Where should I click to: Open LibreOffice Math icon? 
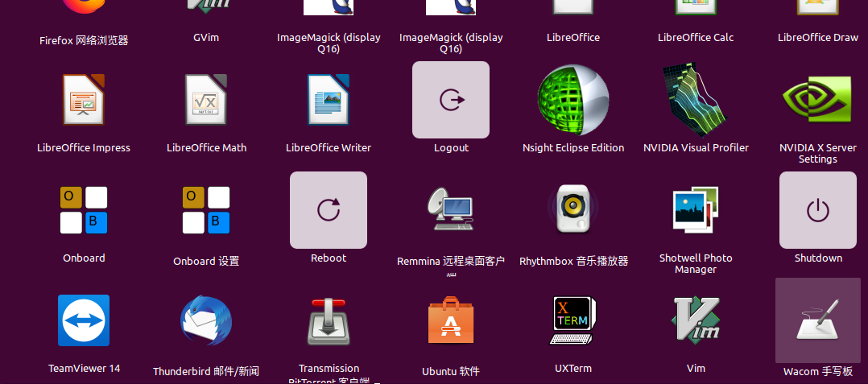(x=206, y=100)
